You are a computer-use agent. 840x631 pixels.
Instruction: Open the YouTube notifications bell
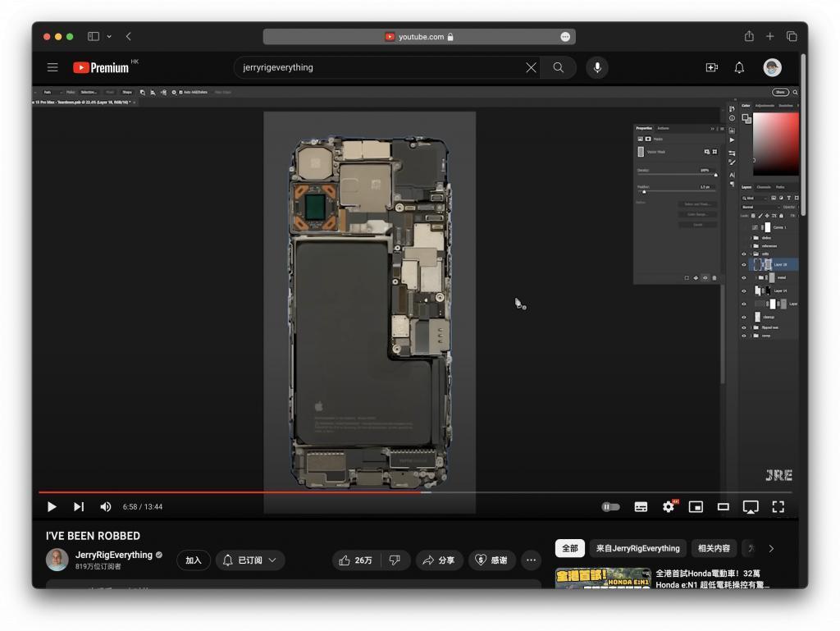[739, 68]
